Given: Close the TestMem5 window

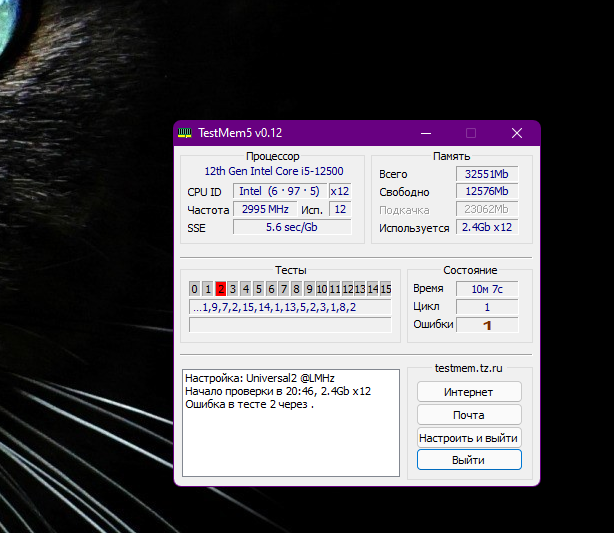Looking at the screenshot, I should click(x=517, y=134).
